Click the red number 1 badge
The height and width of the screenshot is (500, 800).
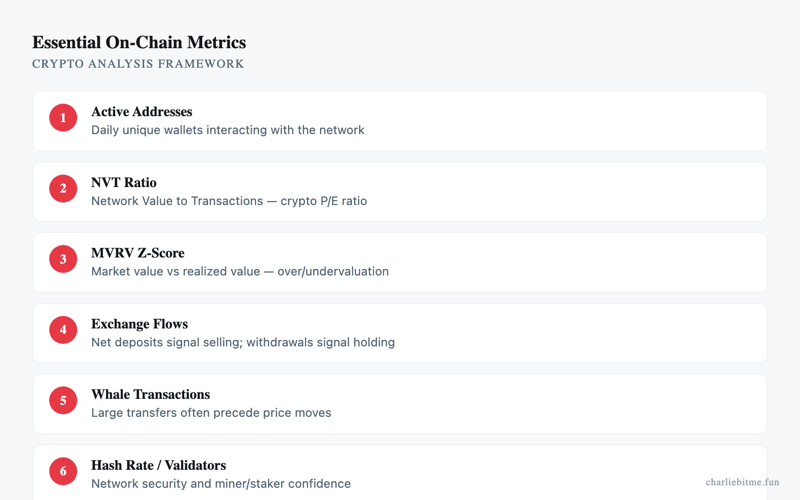(63, 118)
